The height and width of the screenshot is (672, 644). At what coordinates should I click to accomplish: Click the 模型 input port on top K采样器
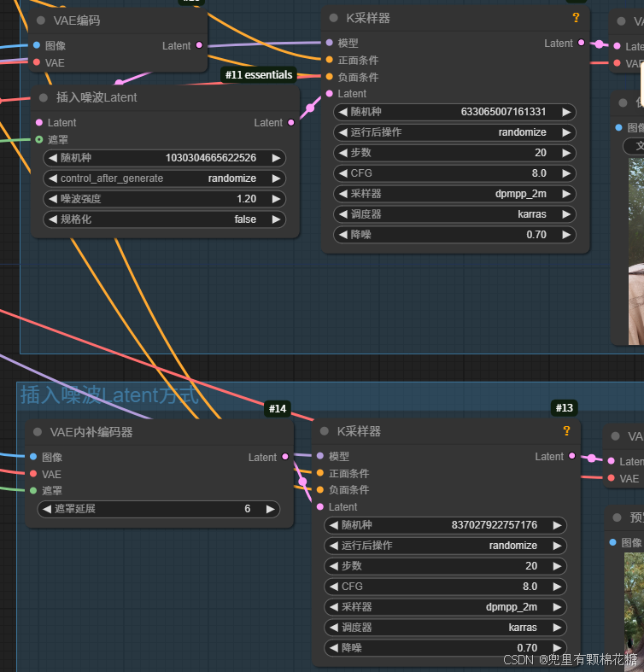330,43
